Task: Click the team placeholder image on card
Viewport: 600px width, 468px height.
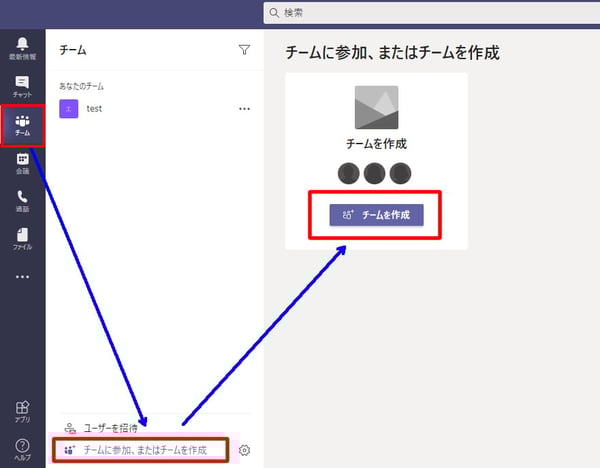Action: [x=376, y=106]
